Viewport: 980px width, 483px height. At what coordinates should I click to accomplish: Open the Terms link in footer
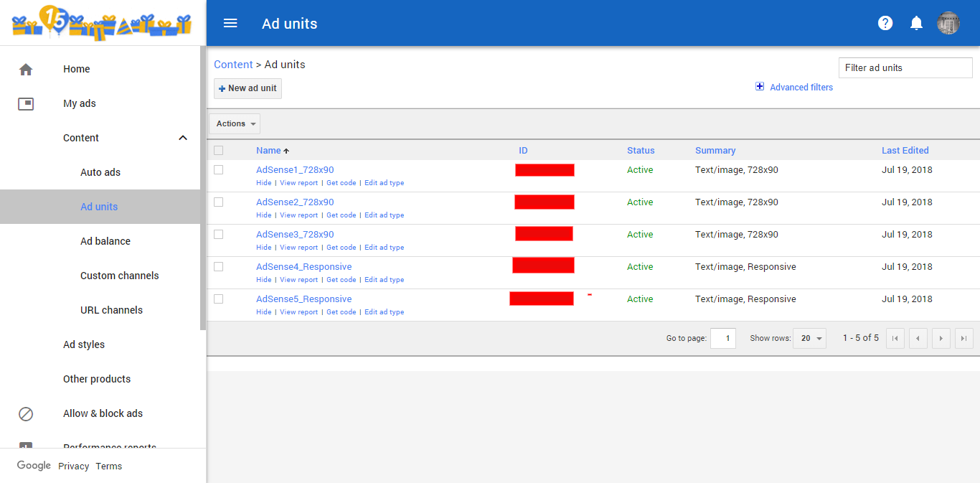pos(109,466)
